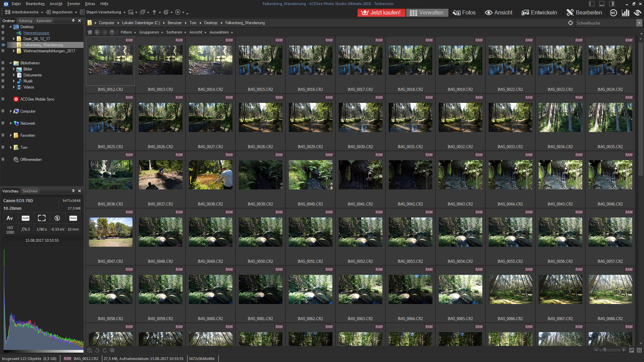Switch to the Katalog tab
The width and height of the screenshot is (644, 362).
pyautogui.click(x=25, y=21)
